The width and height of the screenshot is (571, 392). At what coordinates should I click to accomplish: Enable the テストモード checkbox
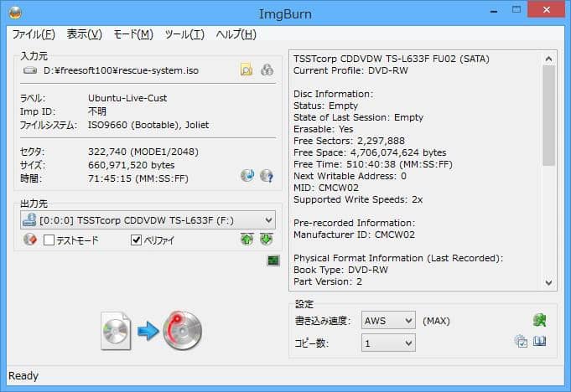tap(49, 240)
